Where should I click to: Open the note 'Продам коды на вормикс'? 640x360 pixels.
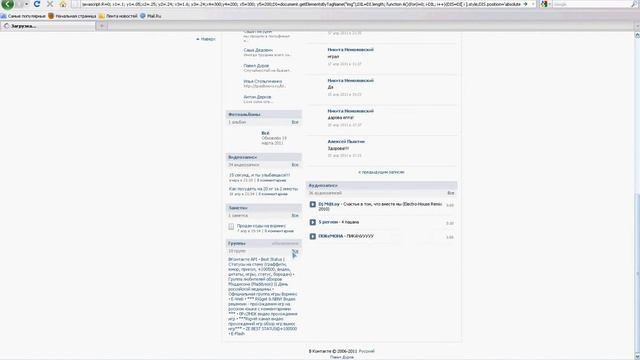[x=261, y=226]
